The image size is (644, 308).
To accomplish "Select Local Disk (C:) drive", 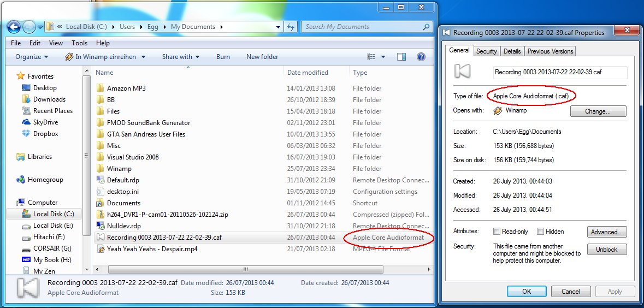I will 54,214.
